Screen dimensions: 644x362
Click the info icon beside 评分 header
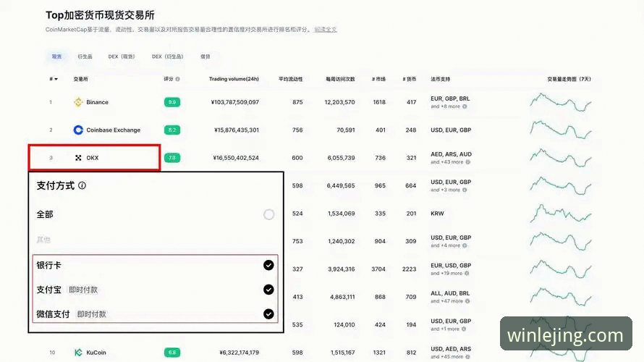click(x=177, y=79)
